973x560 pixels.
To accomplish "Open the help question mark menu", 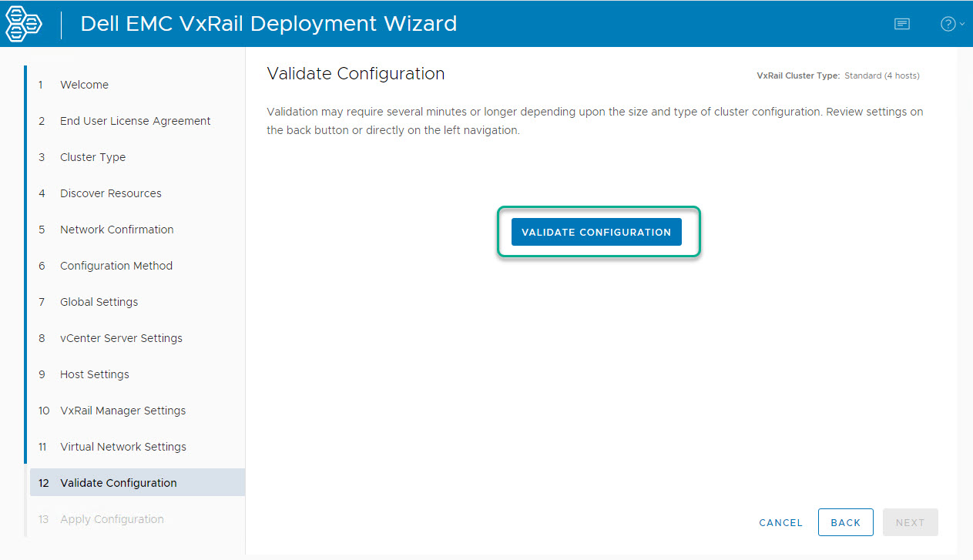I will [x=951, y=24].
